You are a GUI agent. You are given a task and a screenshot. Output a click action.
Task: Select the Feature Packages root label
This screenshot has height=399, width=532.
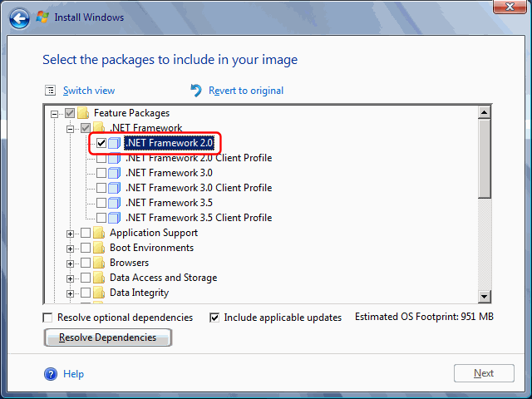(x=131, y=113)
